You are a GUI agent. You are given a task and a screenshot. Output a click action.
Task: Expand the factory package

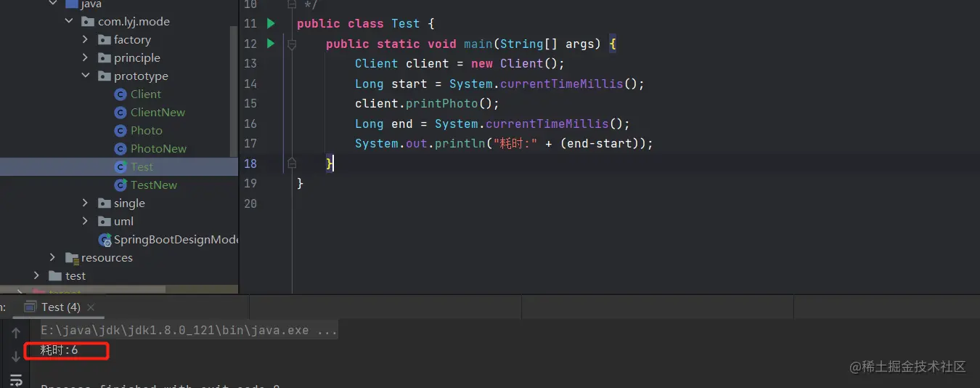click(x=85, y=39)
